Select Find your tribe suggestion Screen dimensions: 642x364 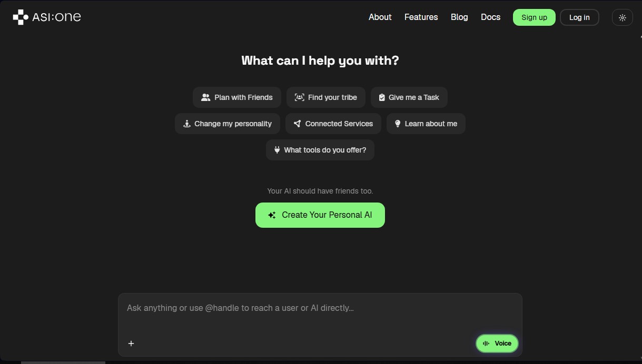tap(326, 97)
